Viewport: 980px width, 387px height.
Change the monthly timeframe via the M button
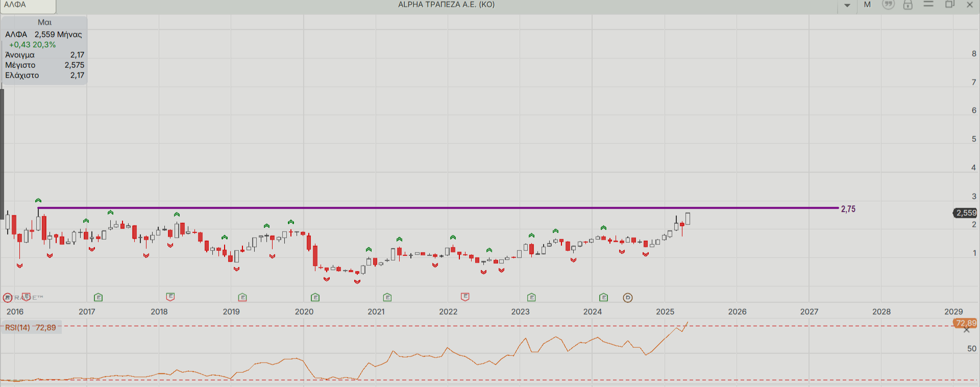[x=867, y=5]
